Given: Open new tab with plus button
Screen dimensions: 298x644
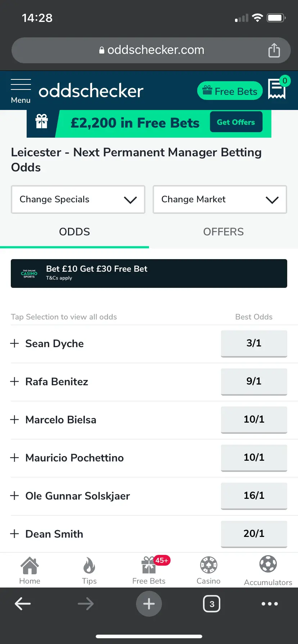Looking at the screenshot, I should click(149, 604).
